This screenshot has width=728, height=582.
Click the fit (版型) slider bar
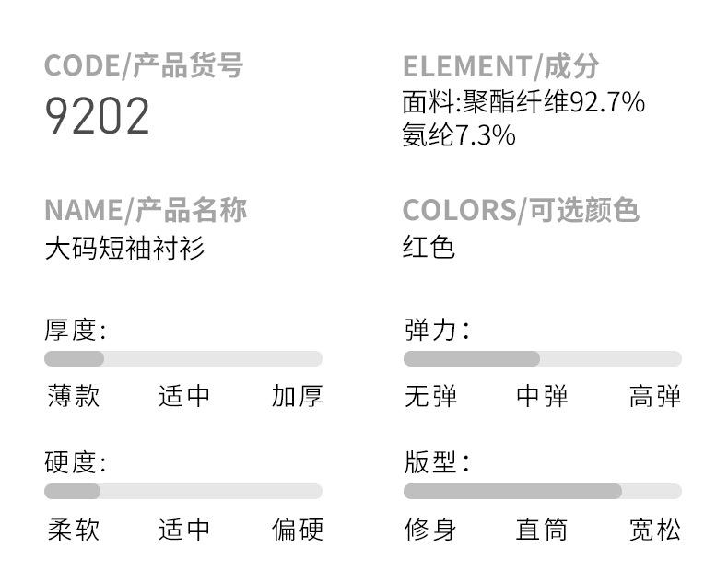[542, 492]
